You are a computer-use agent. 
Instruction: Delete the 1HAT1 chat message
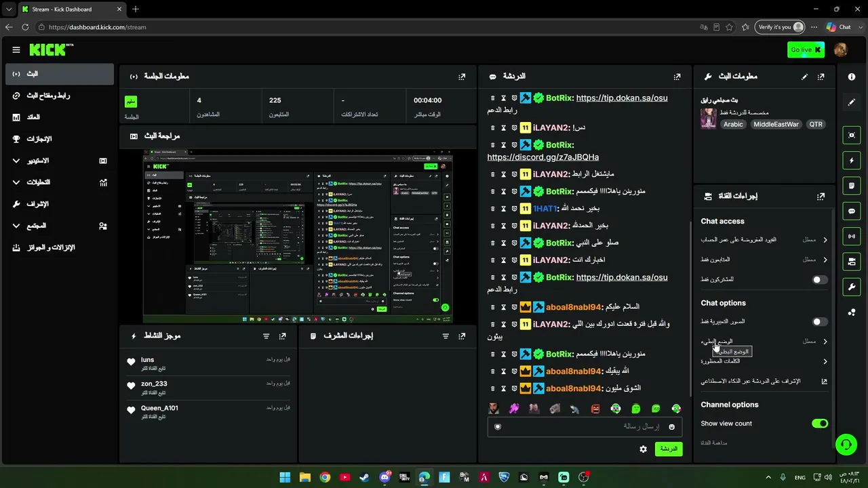coord(493,209)
